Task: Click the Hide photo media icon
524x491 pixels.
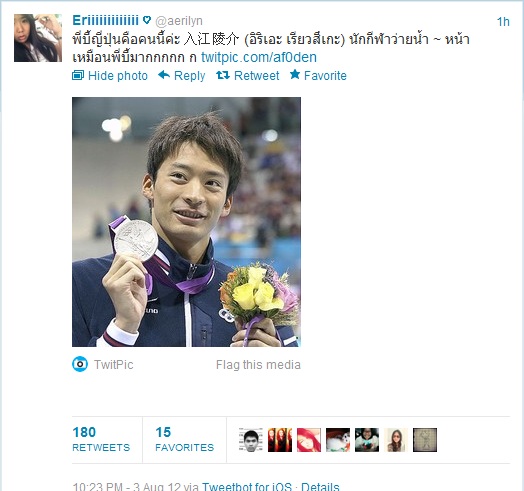Action: (x=78, y=76)
